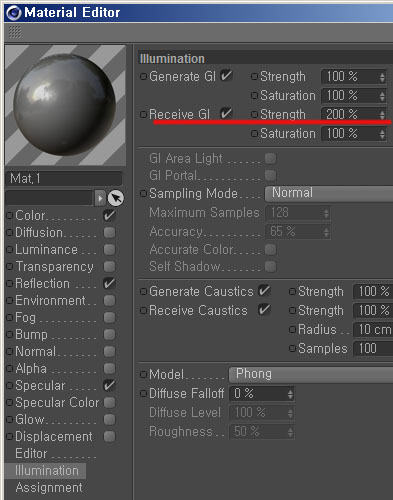Enable the Luminance channel checkbox
This screenshot has width=393, height=500.
tap(109, 249)
